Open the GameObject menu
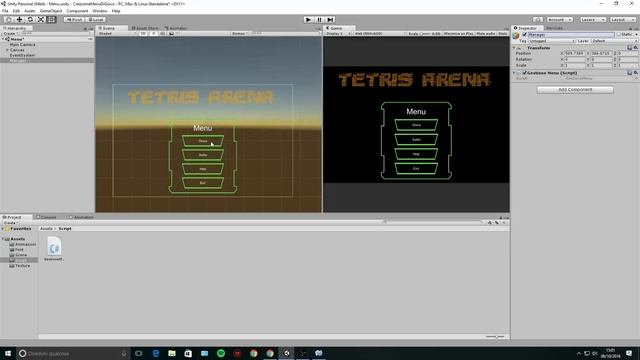Image resolution: width=640 pixels, height=360 pixels. pos(51,11)
